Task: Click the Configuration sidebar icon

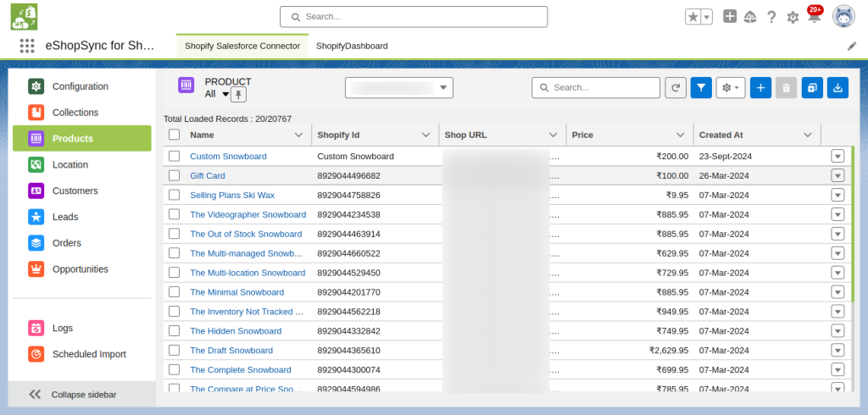Action: (x=36, y=86)
